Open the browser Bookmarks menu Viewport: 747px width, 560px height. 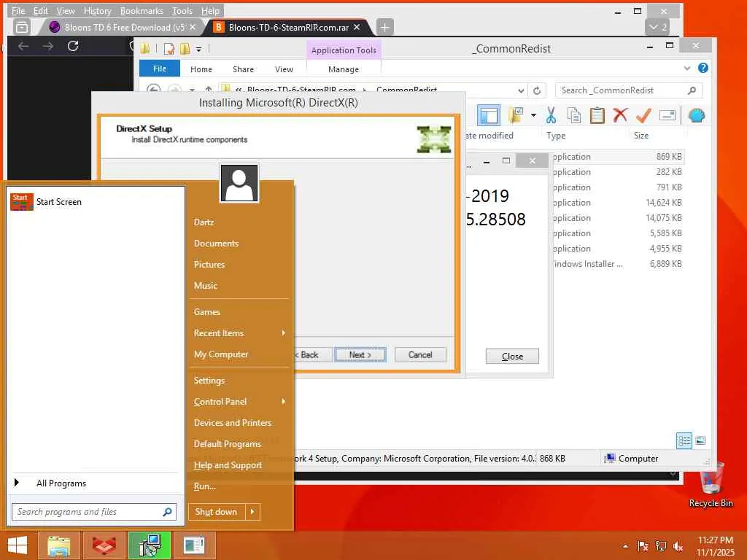tap(142, 10)
